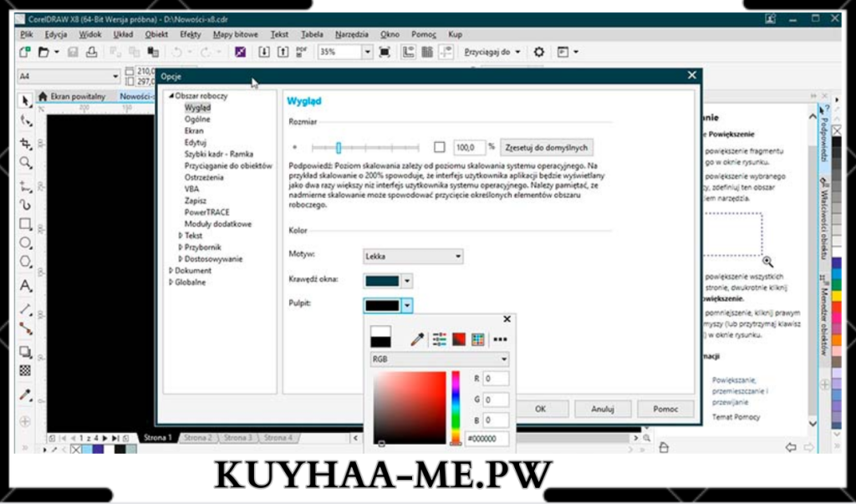Image resolution: width=856 pixels, height=504 pixels.
Task: Select the Connector tool
Action: (25, 328)
